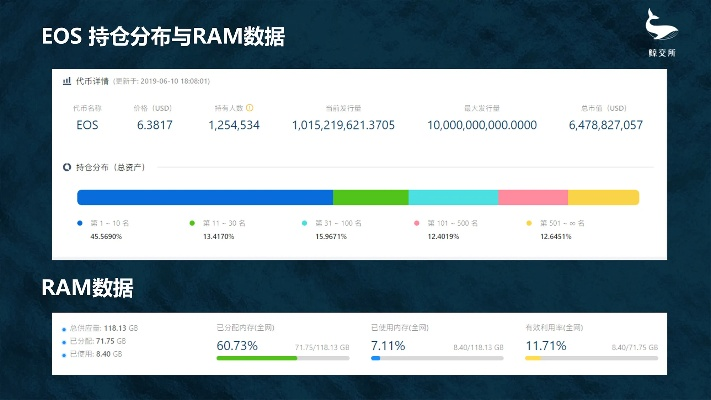Viewport: 711px width, 400px height.
Task: Click the 最大发行量 column header
Action: pos(482,108)
